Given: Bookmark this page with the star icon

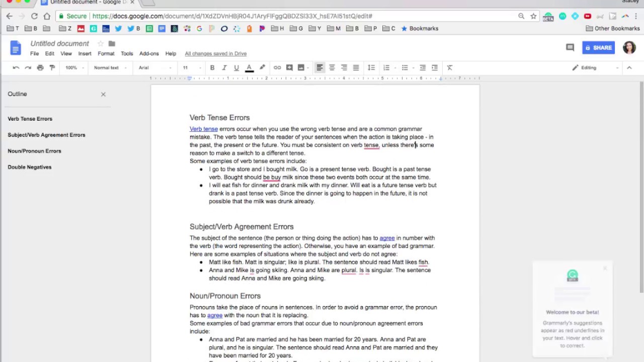Looking at the screenshot, I should 533,16.
